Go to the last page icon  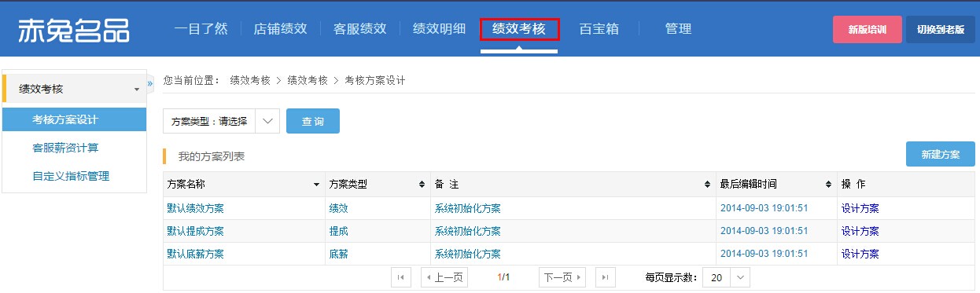[x=606, y=277]
